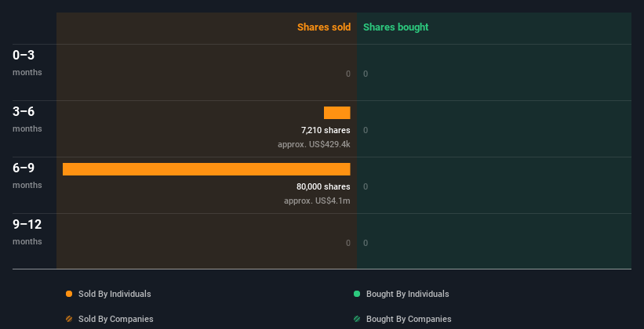
Task: Click shares bought '0' in 9–12 months row
Action: point(366,243)
